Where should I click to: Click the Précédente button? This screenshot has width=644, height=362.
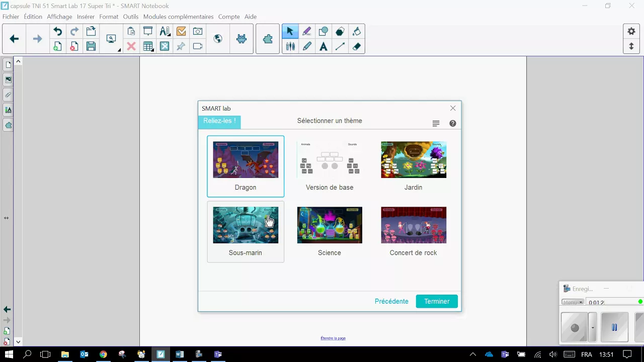(391, 301)
